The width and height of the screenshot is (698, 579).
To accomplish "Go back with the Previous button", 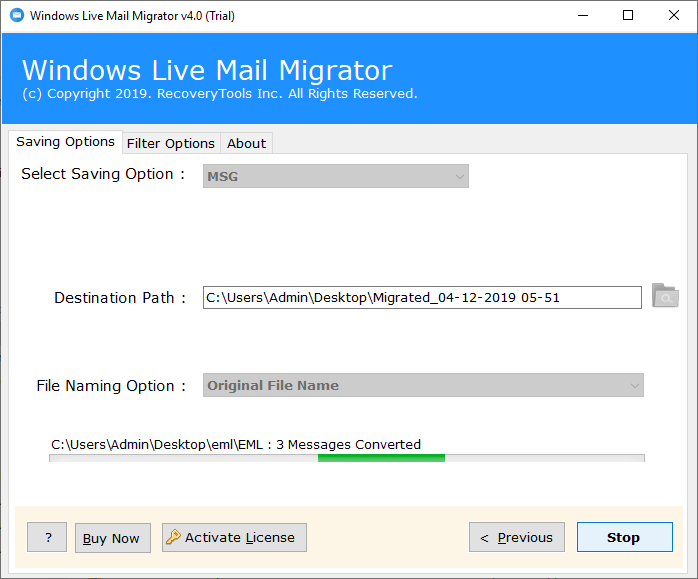I will 517,537.
